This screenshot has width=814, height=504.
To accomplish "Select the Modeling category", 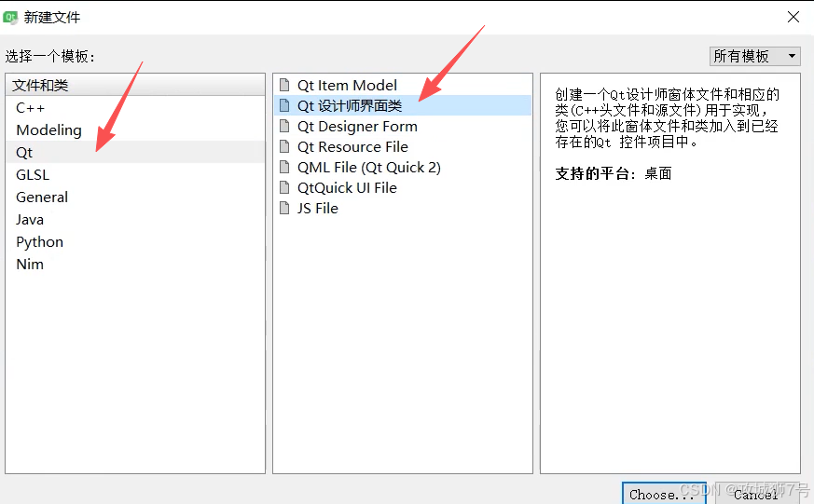I will pyautogui.click(x=135, y=130).
